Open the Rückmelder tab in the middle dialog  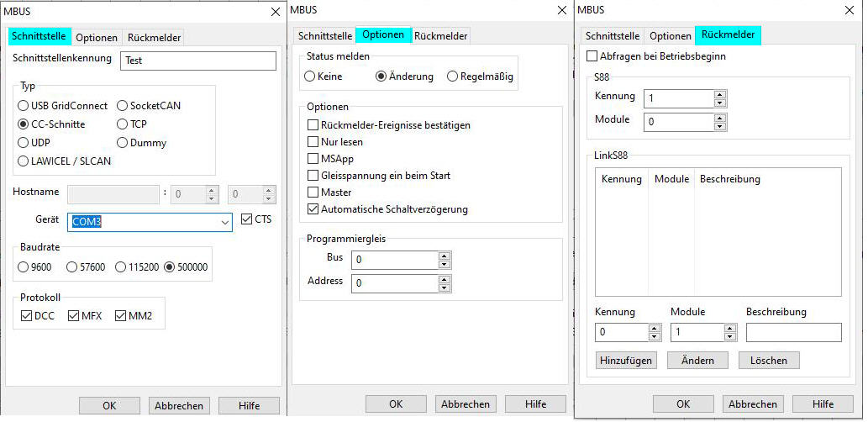coord(441,35)
